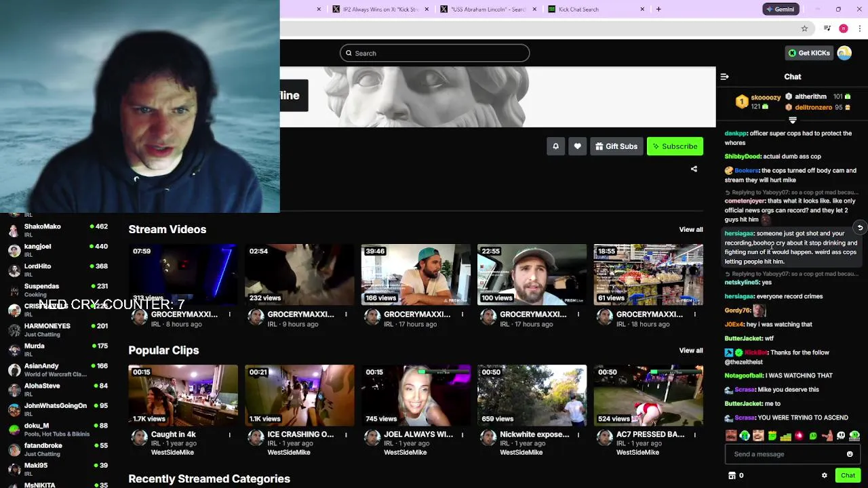Play the Caught in 4k clip
Screen dimensions: 868x488
click(183, 395)
